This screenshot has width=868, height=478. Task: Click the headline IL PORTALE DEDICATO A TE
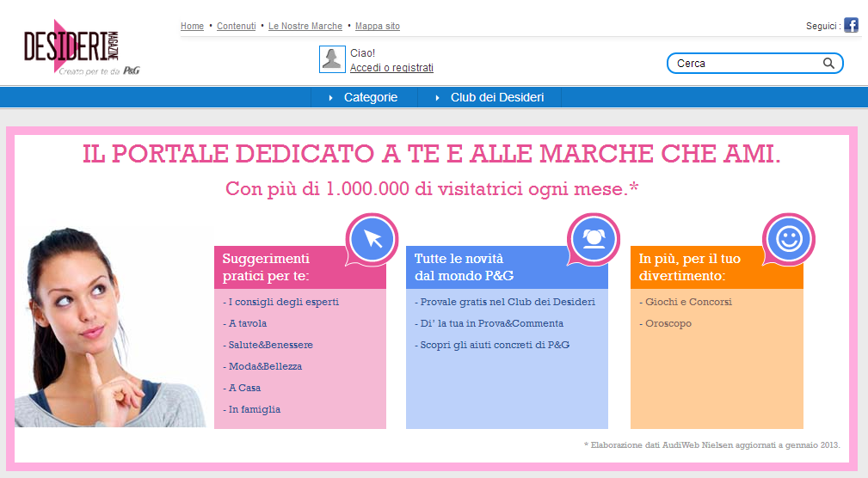(x=432, y=154)
